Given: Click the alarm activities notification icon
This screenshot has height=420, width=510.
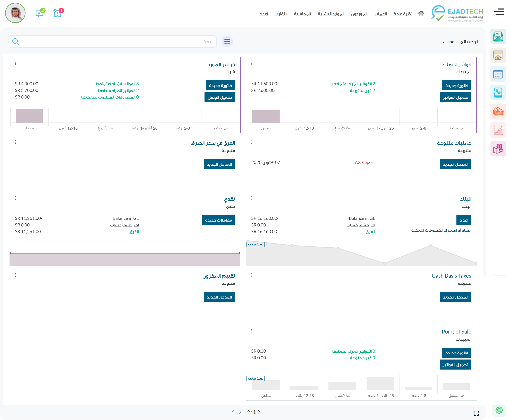Looking at the screenshot, I should point(57,13).
